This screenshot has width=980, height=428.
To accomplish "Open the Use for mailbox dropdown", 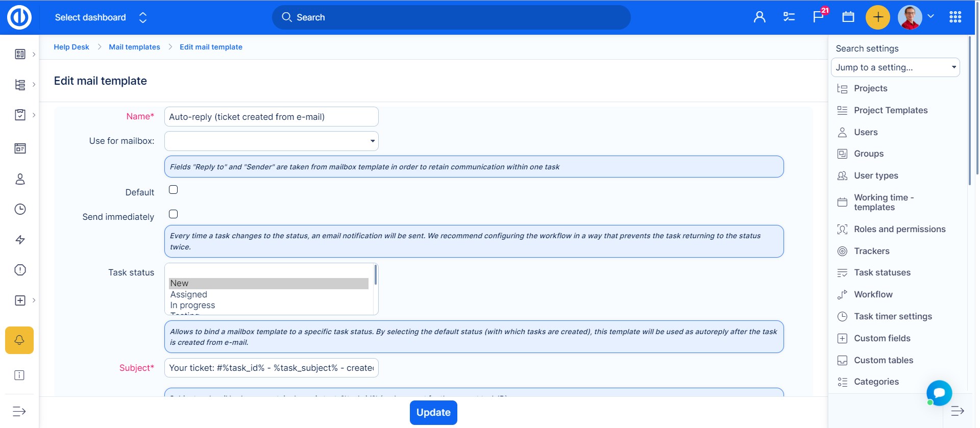I will tap(271, 141).
